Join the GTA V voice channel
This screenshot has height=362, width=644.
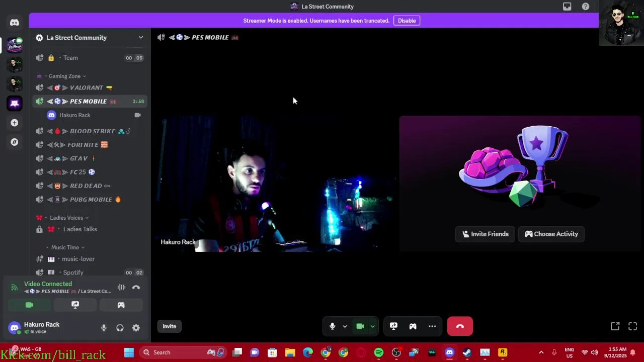(90, 158)
